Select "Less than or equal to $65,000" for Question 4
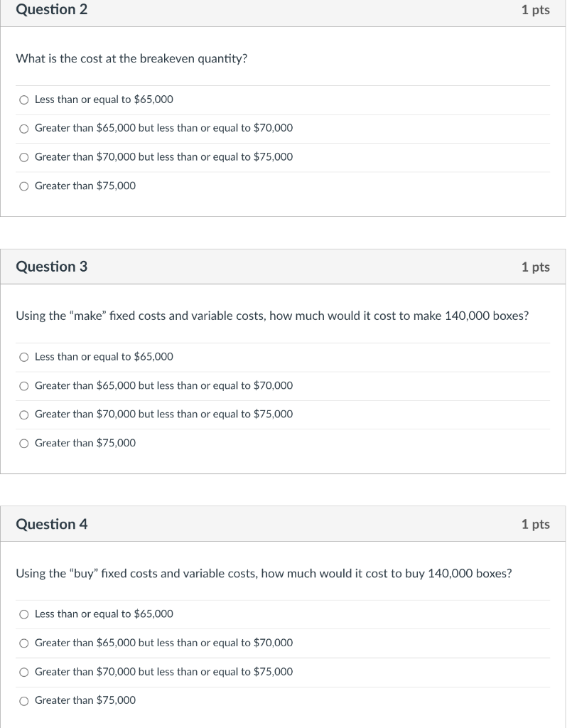 [24, 614]
